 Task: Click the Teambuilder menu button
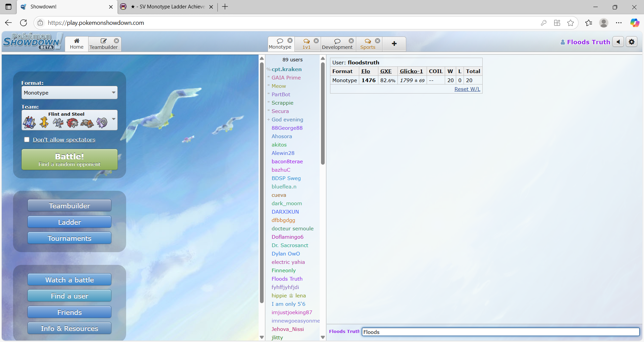tap(69, 206)
